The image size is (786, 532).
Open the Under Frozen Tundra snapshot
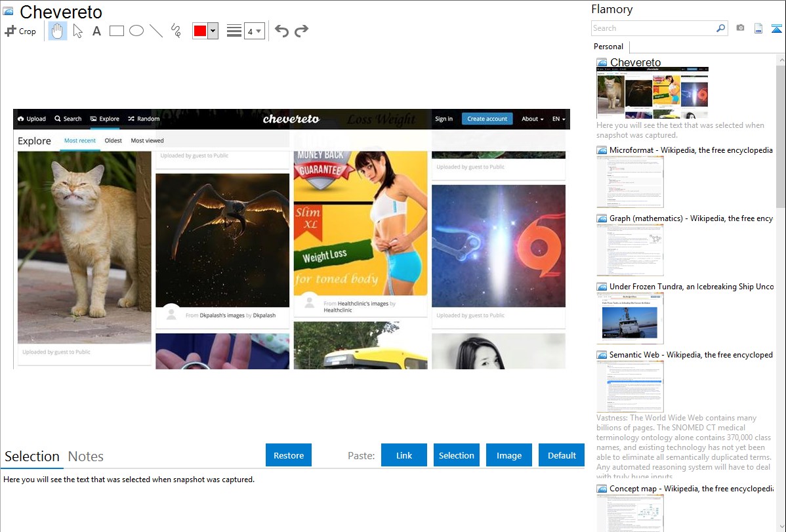click(630, 318)
